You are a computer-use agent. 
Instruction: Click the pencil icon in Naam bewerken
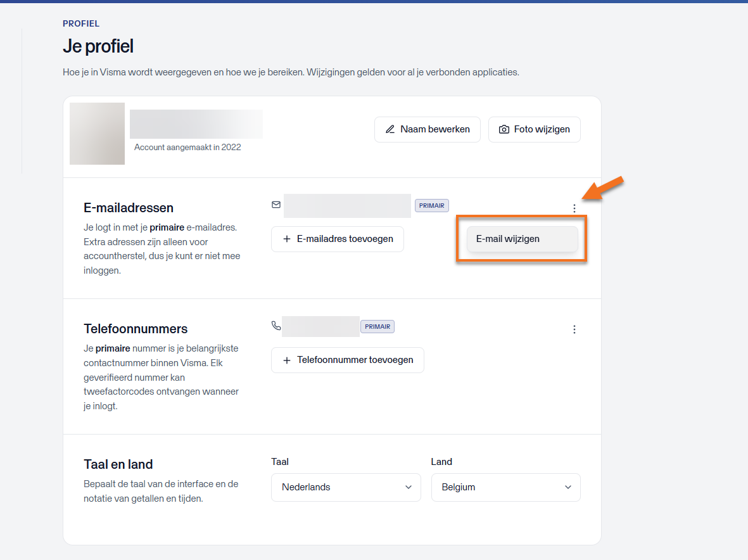click(390, 129)
